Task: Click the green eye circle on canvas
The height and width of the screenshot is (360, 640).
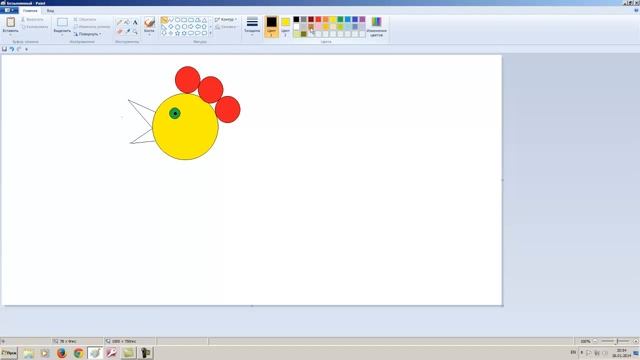Action: pos(175,113)
